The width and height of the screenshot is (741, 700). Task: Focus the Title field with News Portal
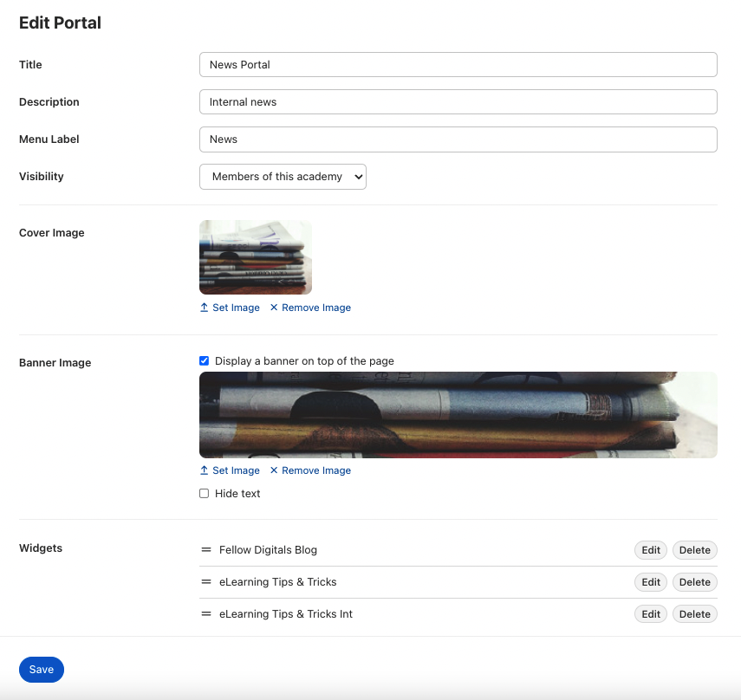[x=458, y=65]
